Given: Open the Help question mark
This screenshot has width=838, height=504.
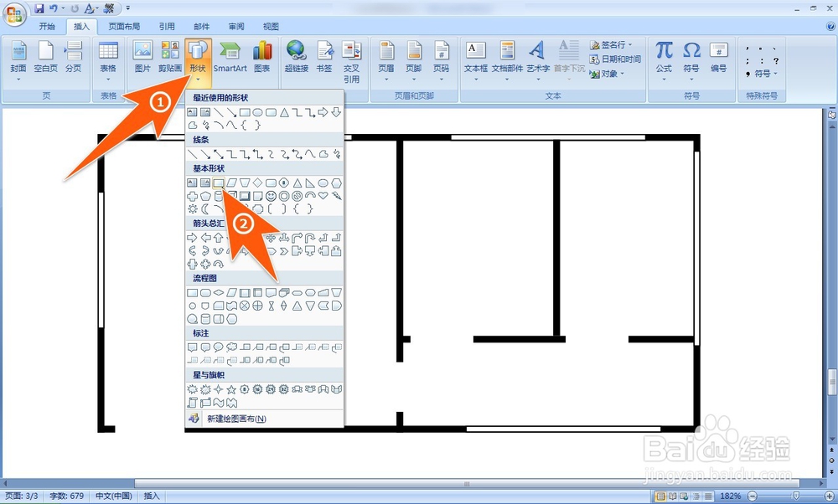Looking at the screenshot, I should click(830, 26).
